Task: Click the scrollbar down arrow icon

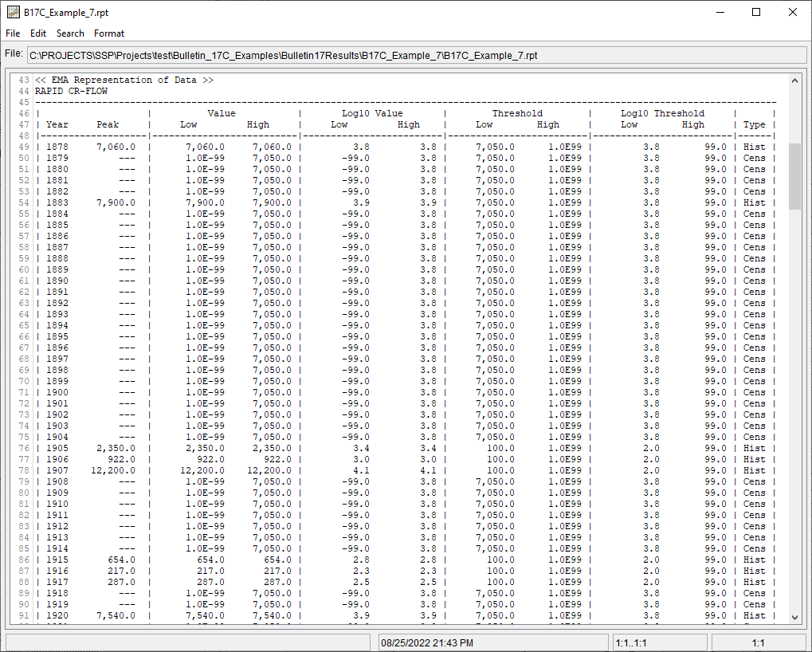Action: click(x=795, y=615)
